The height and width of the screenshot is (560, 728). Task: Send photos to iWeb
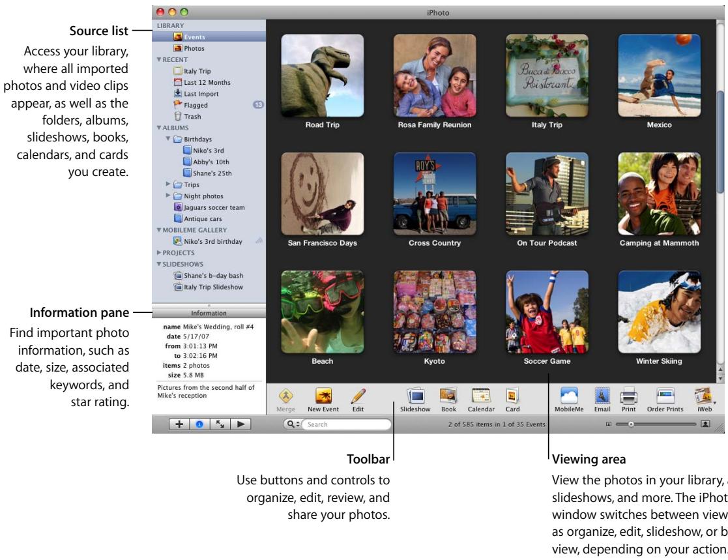[705, 400]
